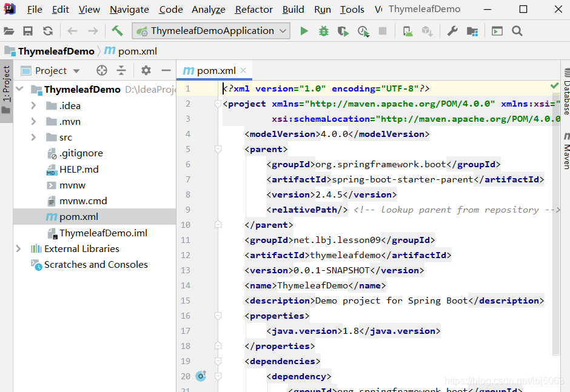Screen dimensions: 570x392
Task: Open the Project Structure icon
Action: [x=472, y=32]
